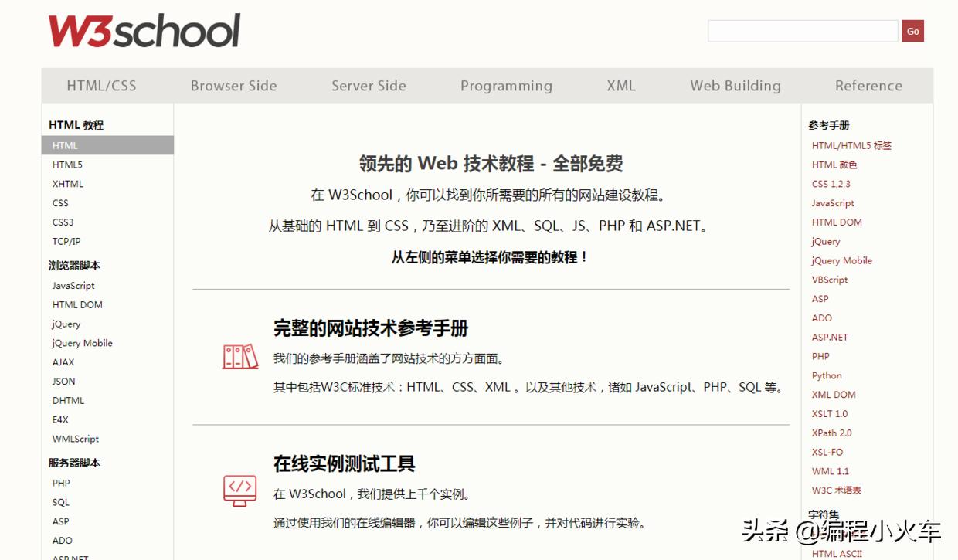
Task: Open the Server Side menu
Action: pyautogui.click(x=369, y=86)
